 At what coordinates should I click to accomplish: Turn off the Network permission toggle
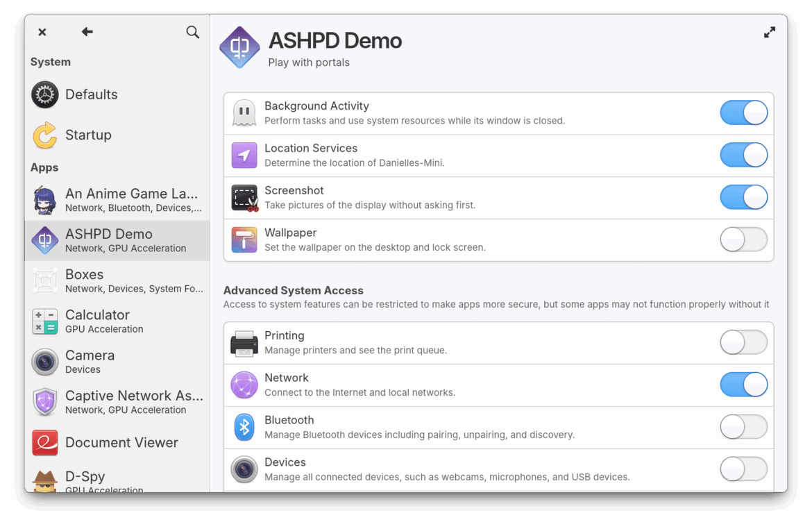(743, 385)
